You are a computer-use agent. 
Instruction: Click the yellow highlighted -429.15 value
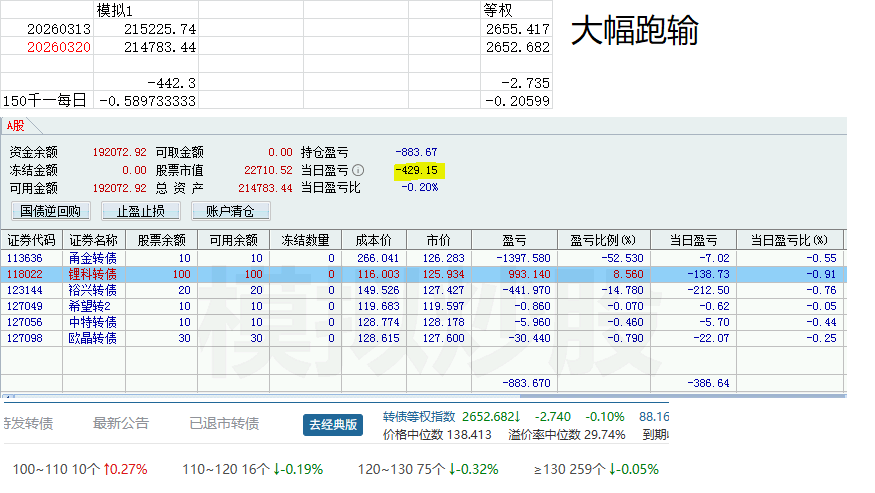418,170
